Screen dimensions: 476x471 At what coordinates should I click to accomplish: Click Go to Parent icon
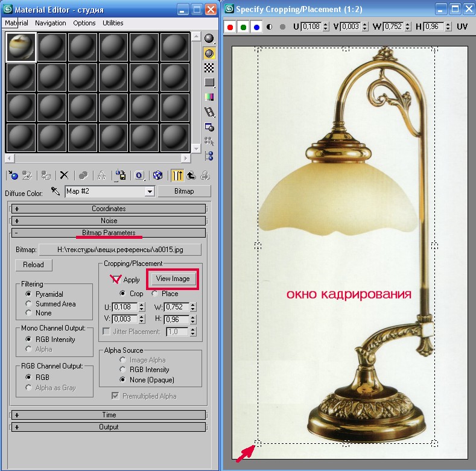pyautogui.click(x=191, y=175)
